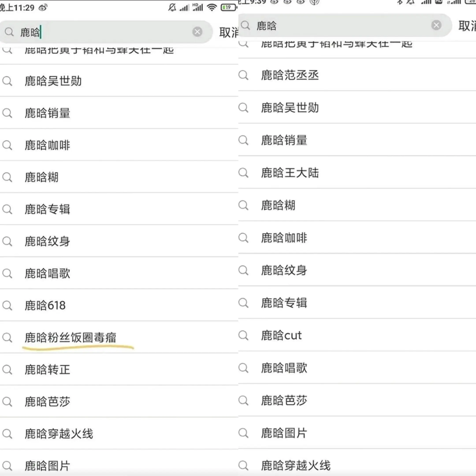Tap search icon beside 鹿晗王大陆
Viewport: 476px width, 476px height.
(244, 173)
